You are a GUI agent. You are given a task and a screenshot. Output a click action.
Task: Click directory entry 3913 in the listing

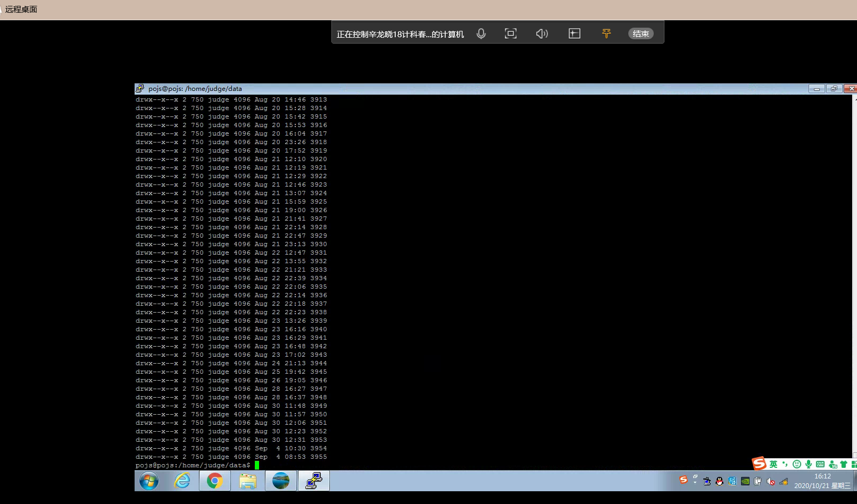pyautogui.click(x=319, y=99)
